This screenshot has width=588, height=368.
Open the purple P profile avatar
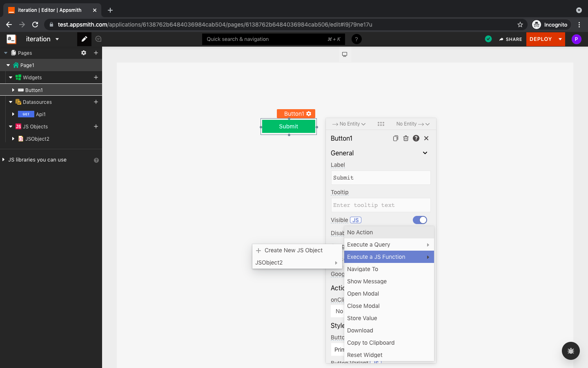576,39
